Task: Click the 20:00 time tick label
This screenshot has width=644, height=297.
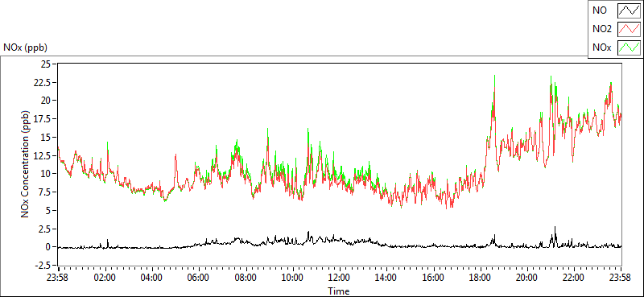Action: click(x=527, y=278)
